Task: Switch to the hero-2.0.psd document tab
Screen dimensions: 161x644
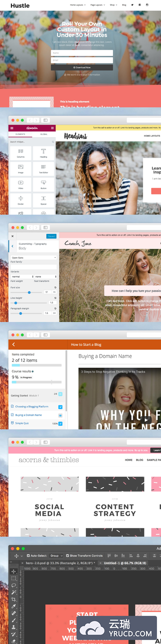Action: pos(59,563)
